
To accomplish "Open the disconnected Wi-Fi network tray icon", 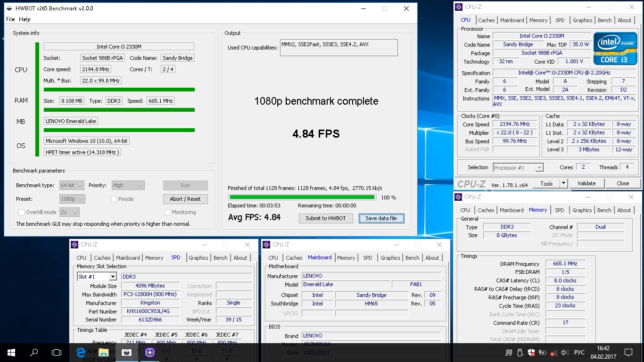I will [553, 353].
